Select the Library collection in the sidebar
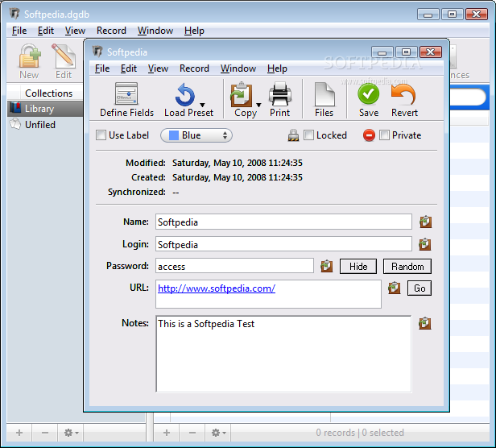 coord(45,109)
